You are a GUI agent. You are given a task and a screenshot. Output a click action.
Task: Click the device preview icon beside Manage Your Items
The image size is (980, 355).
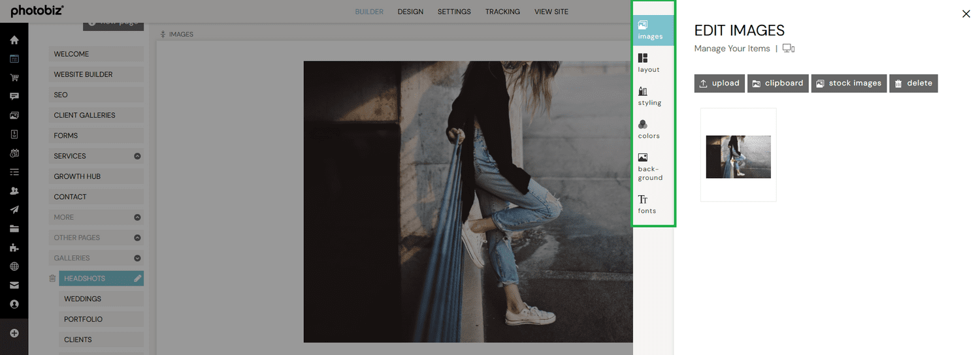pyautogui.click(x=789, y=48)
